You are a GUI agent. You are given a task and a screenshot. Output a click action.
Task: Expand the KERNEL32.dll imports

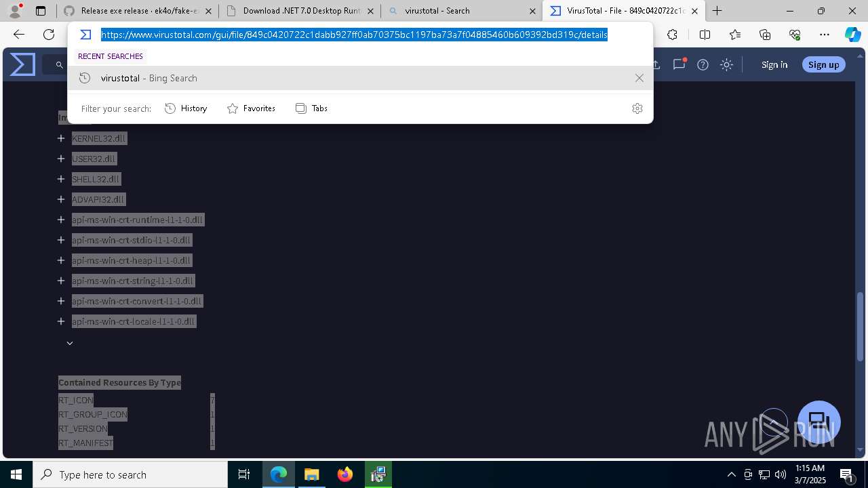pos(61,138)
